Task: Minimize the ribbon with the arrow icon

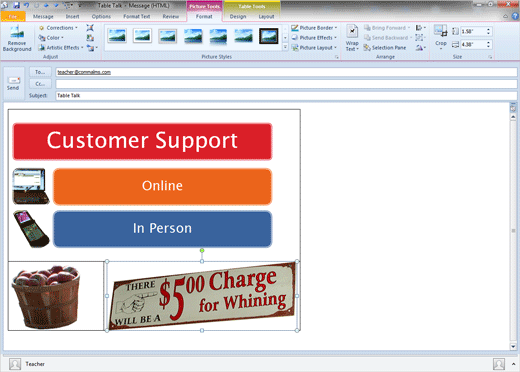Action: pyautogui.click(x=505, y=16)
